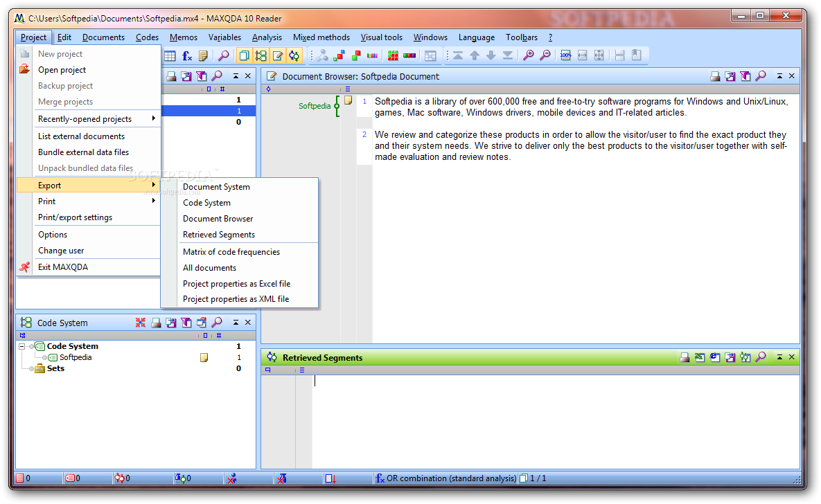Open the Documents menu
This screenshot has height=504, width=821.
tap(104, 37)
